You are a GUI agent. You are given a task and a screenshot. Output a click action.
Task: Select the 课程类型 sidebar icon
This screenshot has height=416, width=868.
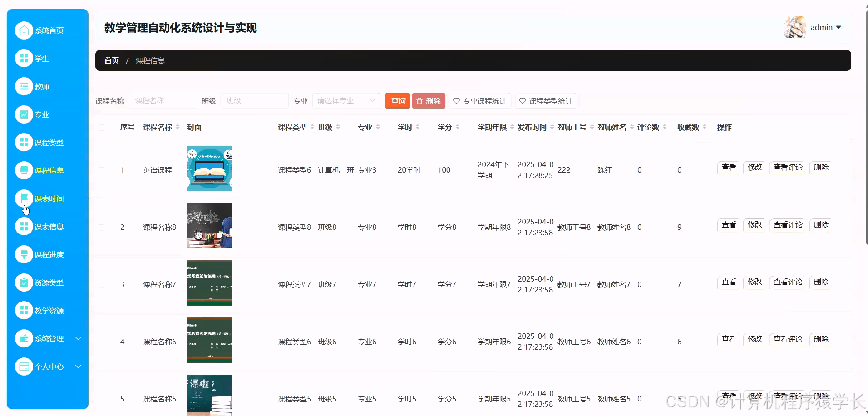(25, 142)
